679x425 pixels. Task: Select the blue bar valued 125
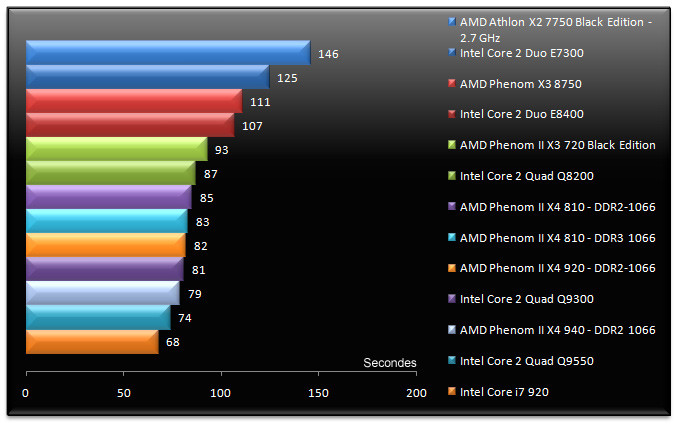tap(148, 77)
